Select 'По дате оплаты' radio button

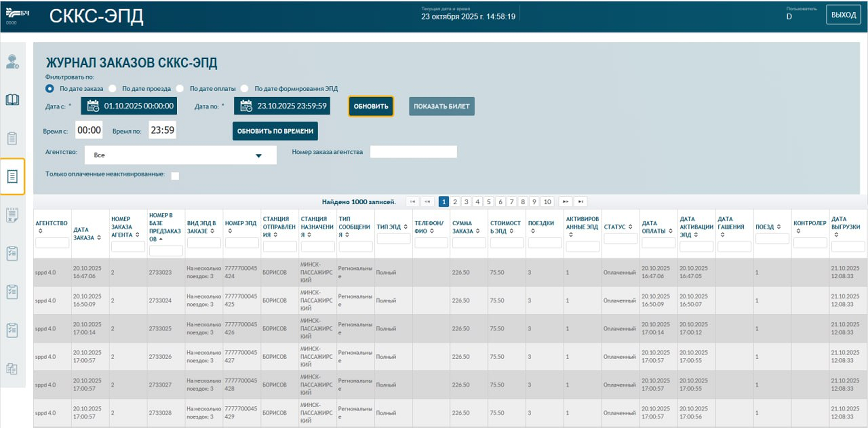(x=180, y=89)
